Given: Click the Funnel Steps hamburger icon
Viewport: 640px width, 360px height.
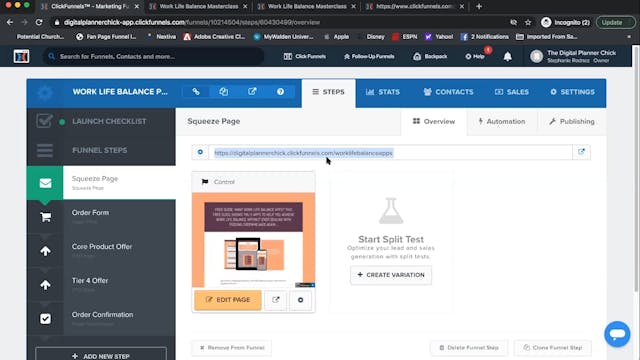Looking at the screenshot, I should pos(45,150).
